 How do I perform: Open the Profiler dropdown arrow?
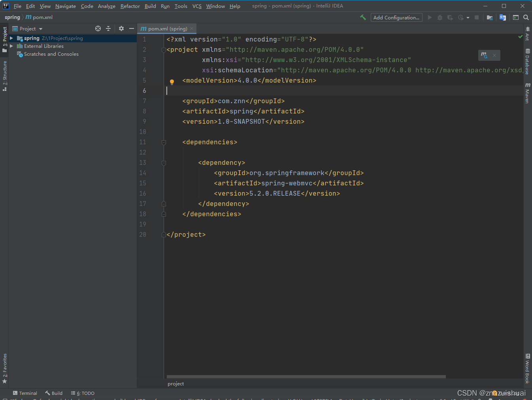click(x=468, y=18)
